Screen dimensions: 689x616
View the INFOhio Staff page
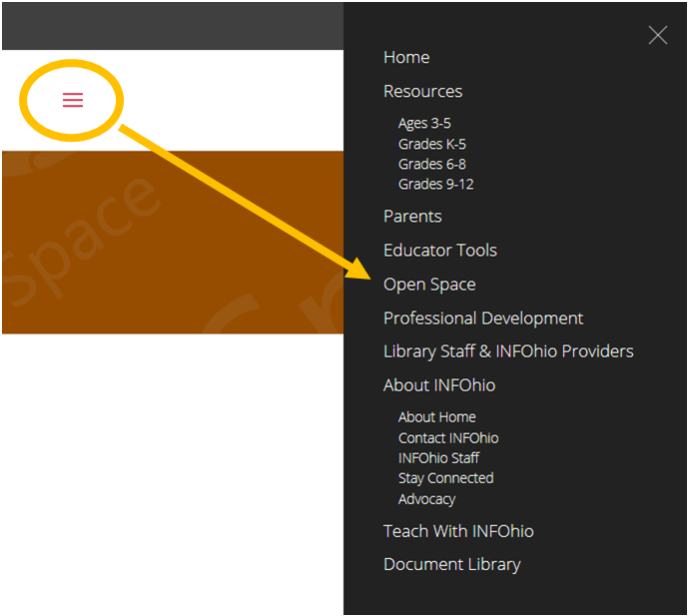438,458
